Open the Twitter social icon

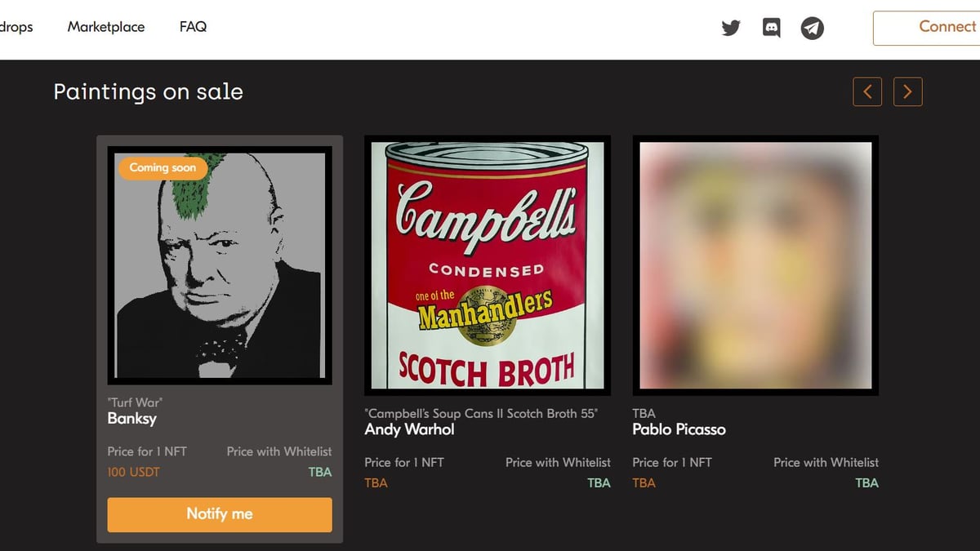point(731,28)
